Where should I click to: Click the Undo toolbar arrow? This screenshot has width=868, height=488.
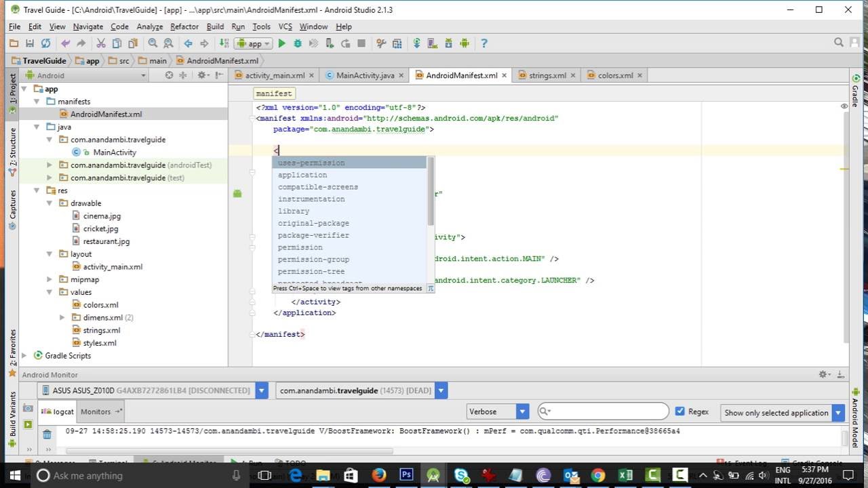(x=66, y=43)
